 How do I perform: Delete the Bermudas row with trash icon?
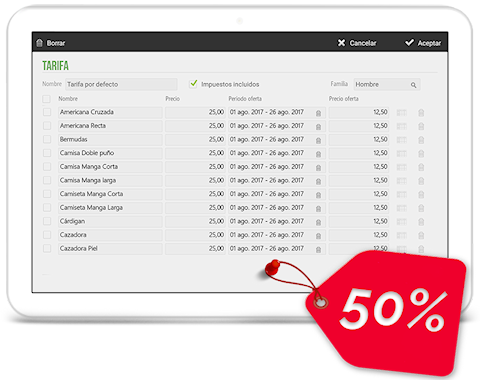pos(421,140)
